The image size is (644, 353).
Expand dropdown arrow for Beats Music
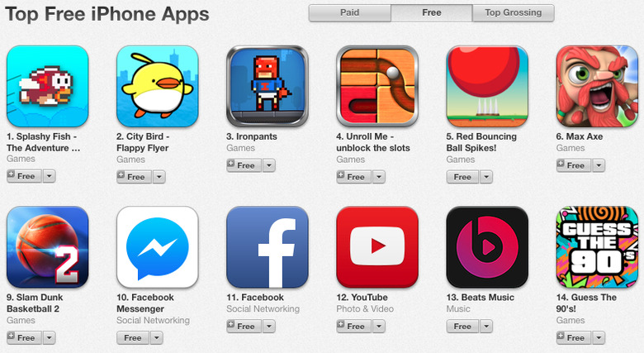(486, 327)
